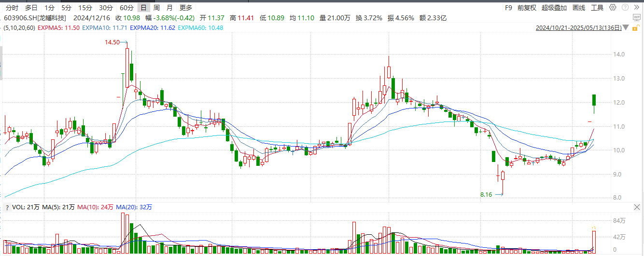Close the volume indicator panel

coord(637,207)
